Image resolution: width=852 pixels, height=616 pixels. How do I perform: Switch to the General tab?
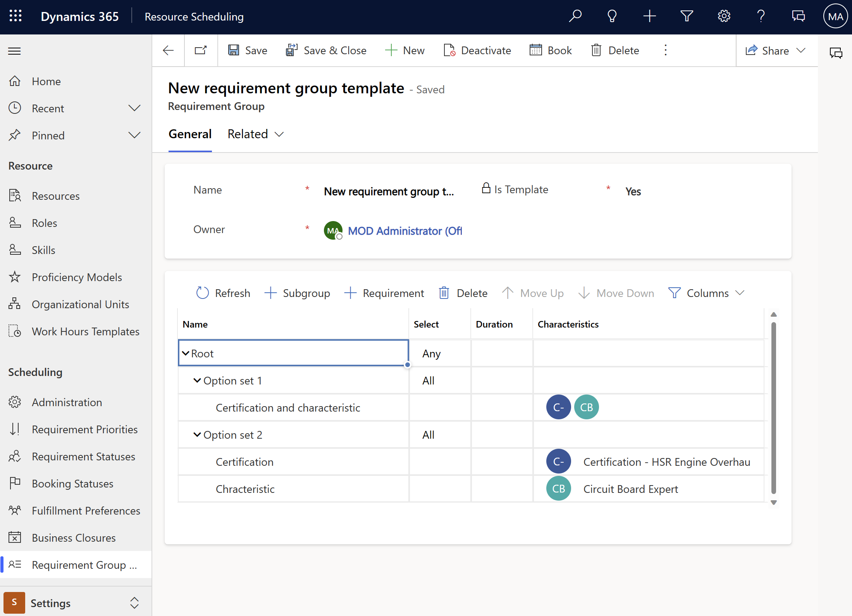point(190,134)
